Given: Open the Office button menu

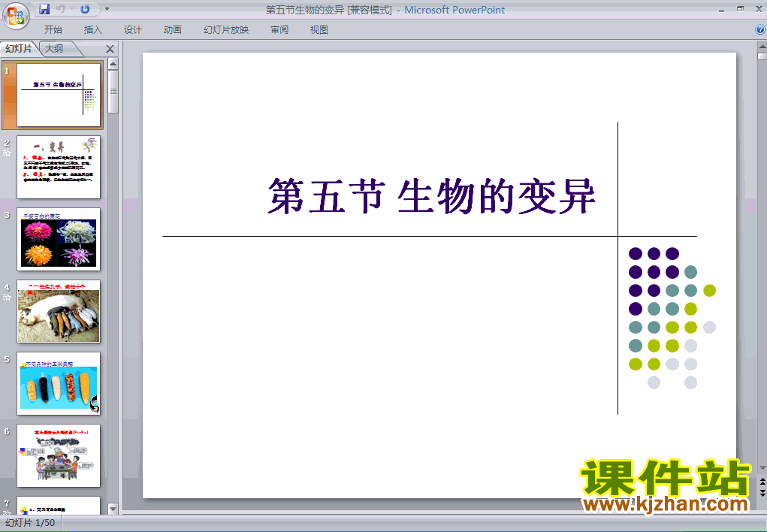Looking at the screenshot, I should 16,16.
